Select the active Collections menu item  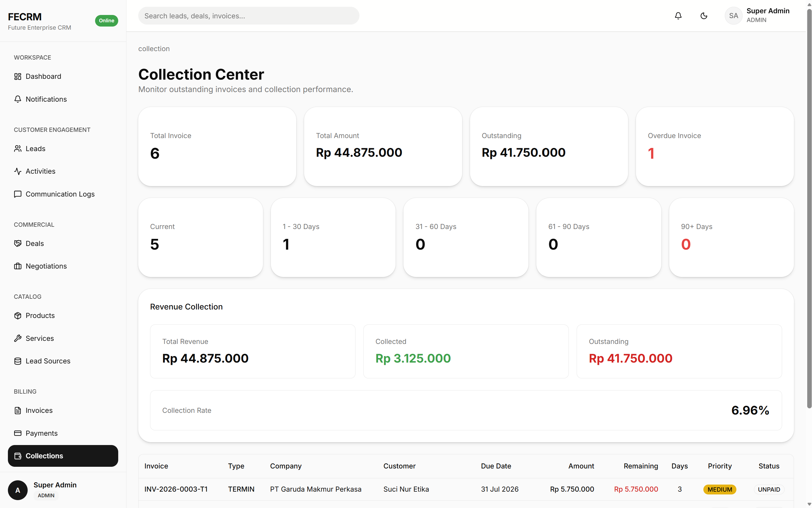coord(63,456)
